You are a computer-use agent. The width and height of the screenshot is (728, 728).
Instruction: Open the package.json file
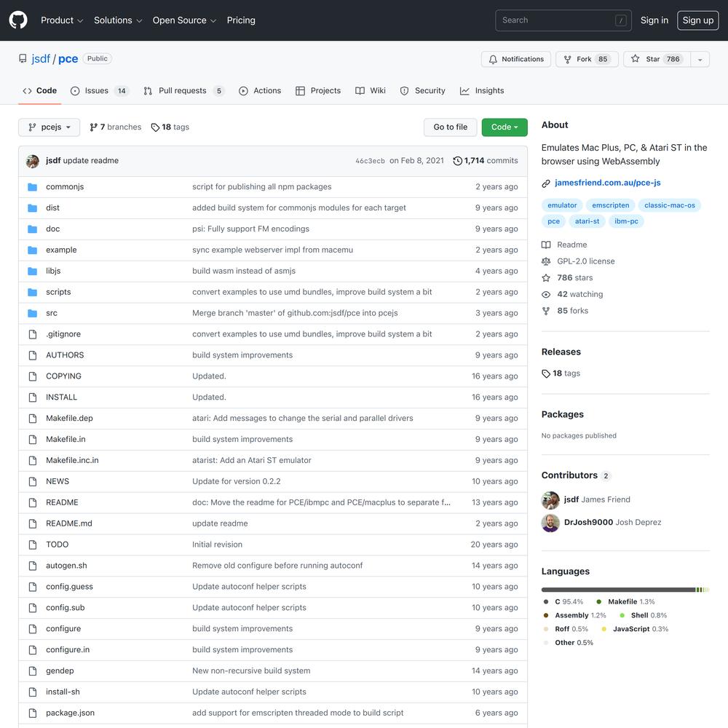[x=70, y=713]
